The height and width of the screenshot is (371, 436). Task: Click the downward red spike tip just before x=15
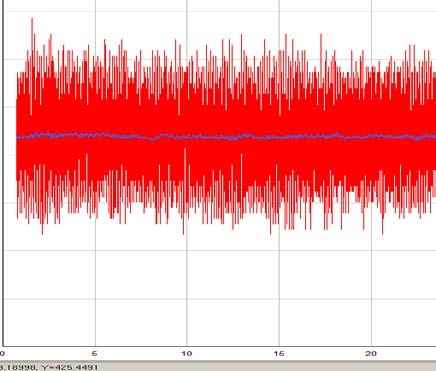270,233
